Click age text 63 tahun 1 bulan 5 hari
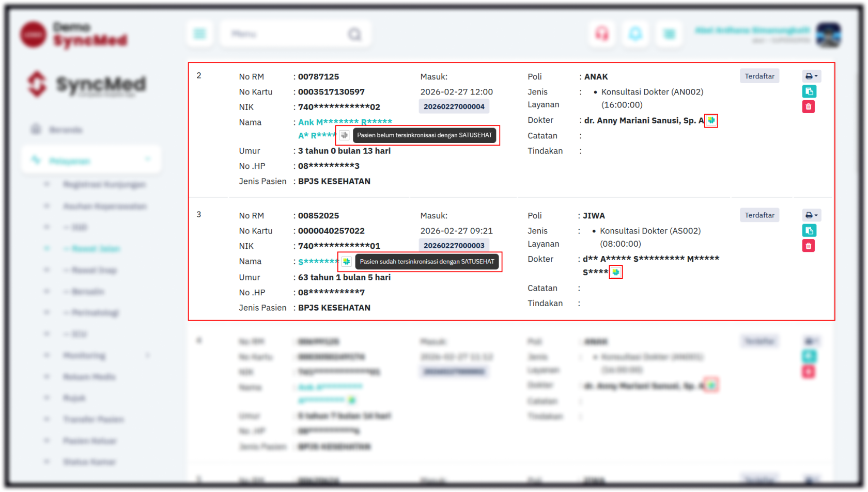Screen dimensions: 868x492 pyautogui.click(x=344, y=278)
